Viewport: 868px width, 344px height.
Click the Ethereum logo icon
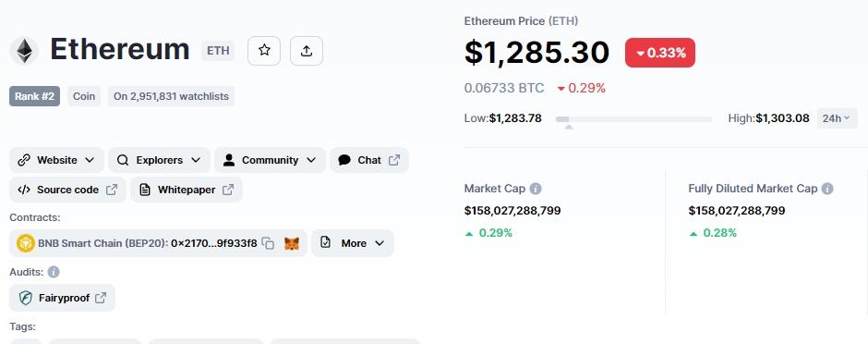click(24, 51)
